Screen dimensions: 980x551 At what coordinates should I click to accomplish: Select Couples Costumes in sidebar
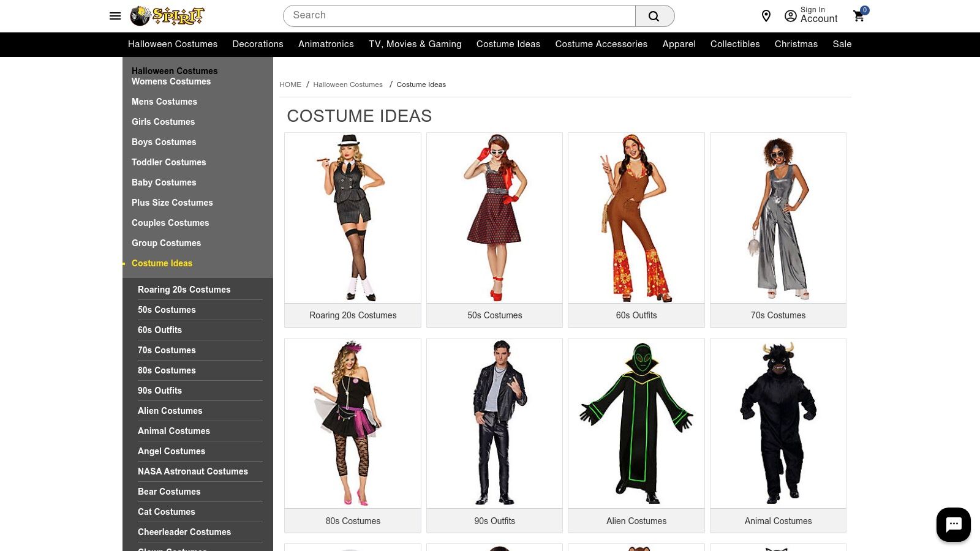coord(170,223)
